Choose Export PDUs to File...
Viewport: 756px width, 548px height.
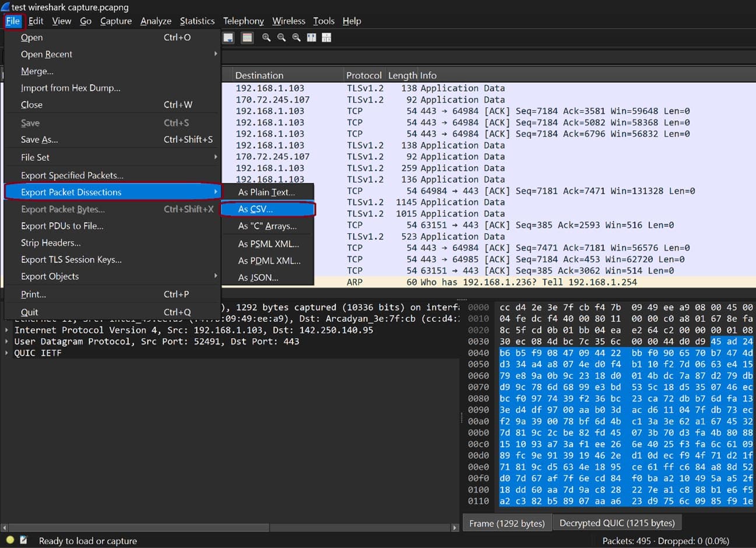click(x=112, y=226)
